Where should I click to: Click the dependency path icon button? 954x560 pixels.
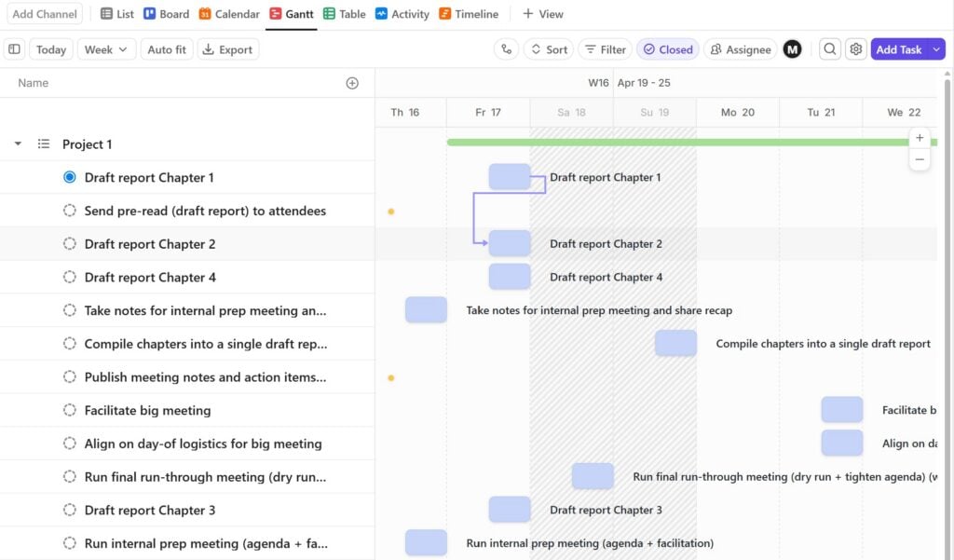[x=506, y=49]
